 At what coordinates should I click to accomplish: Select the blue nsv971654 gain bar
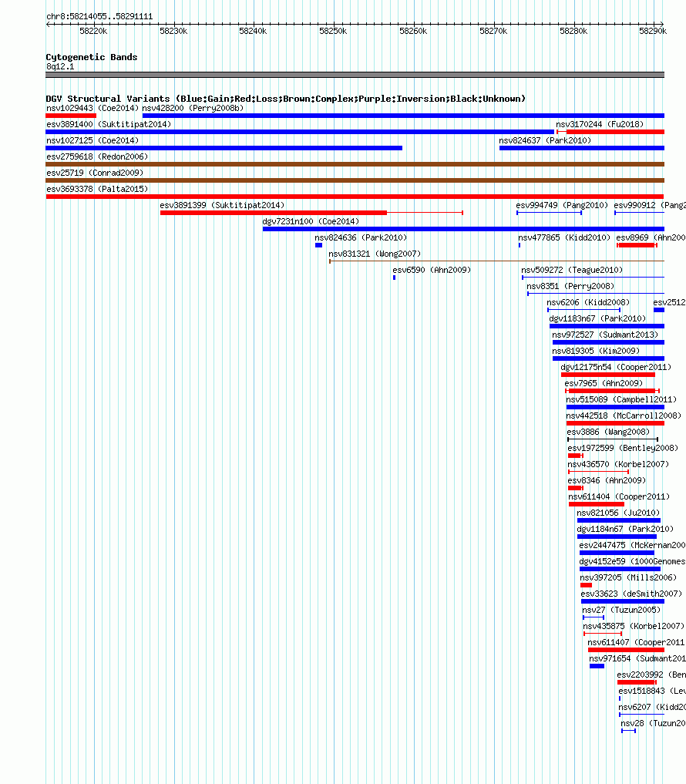[597, 666]
